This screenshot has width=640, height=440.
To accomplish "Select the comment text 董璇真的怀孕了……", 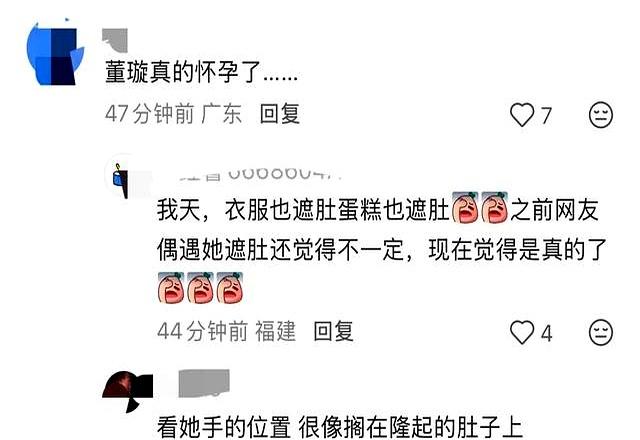I will pos(201,72).
